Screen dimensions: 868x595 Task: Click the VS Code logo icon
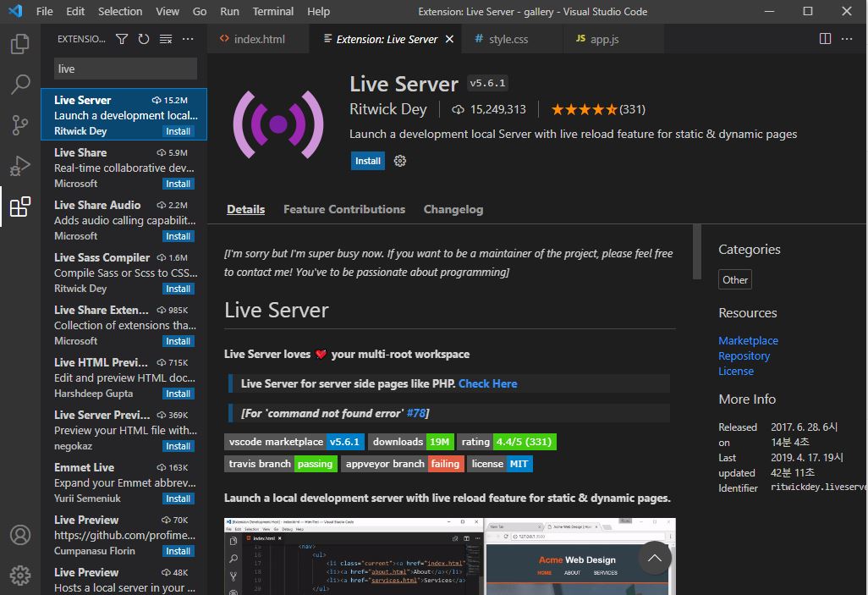tap(15, 11)
